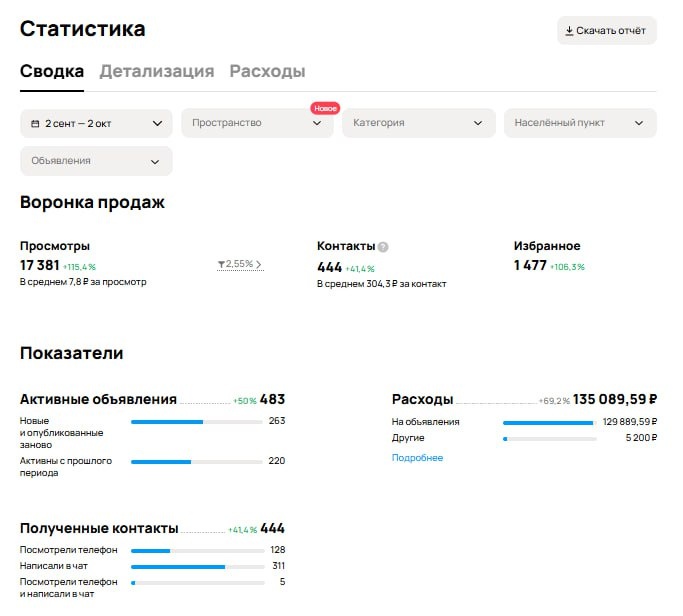Open the Категория filter dropdown
This screenshot has width=683, height=616.
(419, 123)
